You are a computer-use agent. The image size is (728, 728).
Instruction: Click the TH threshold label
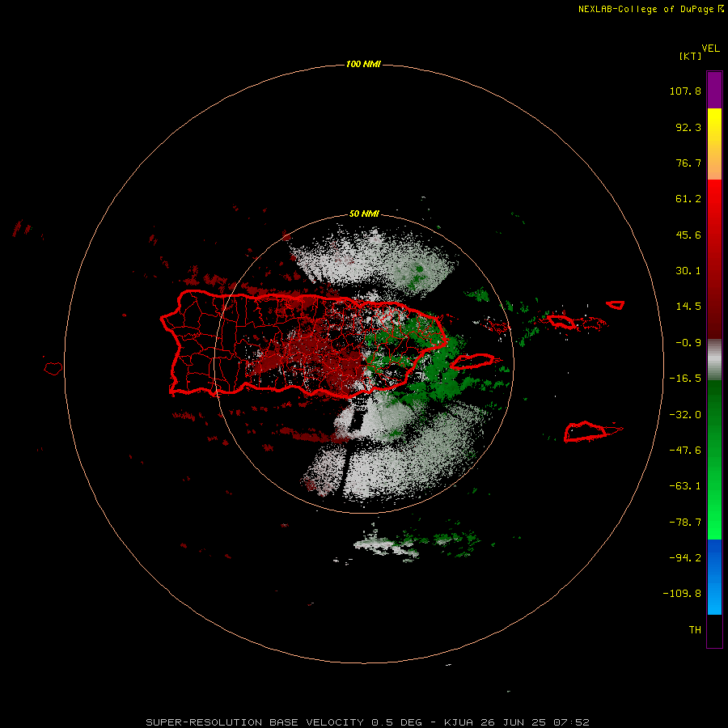pyautogui.click(x=695, y=629)
